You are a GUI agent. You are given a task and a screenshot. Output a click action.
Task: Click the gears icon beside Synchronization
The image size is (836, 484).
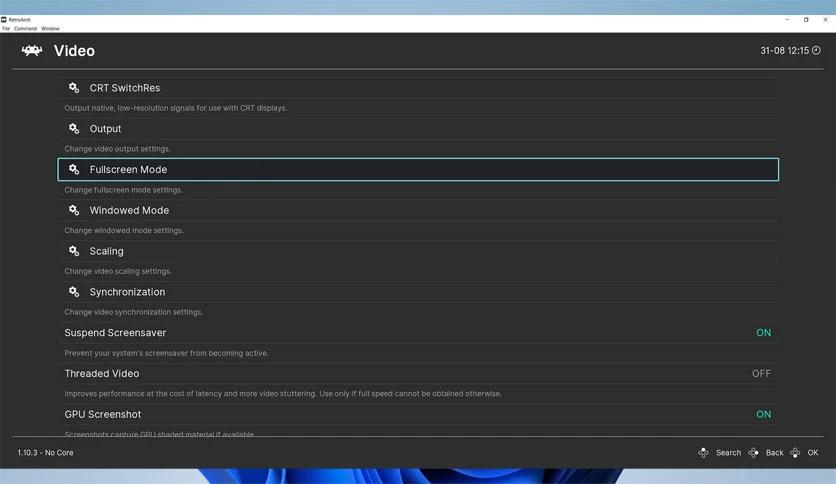(x=74, y=292)
